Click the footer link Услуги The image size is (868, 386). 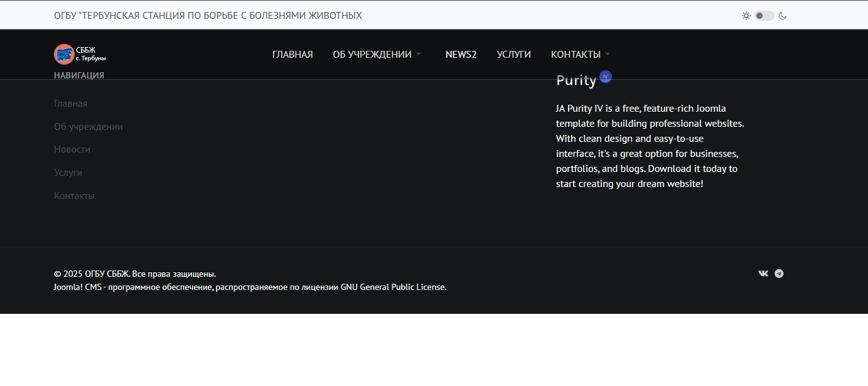coord(68,173)
